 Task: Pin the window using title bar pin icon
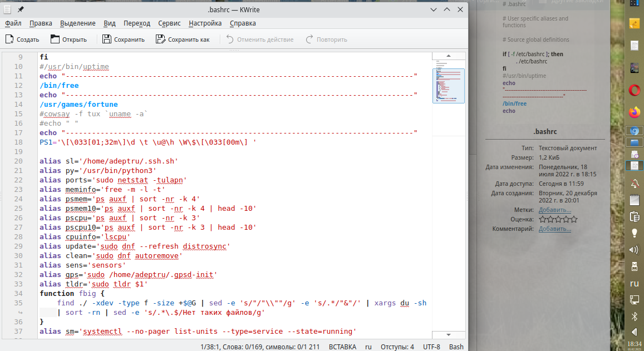(21, 10)
